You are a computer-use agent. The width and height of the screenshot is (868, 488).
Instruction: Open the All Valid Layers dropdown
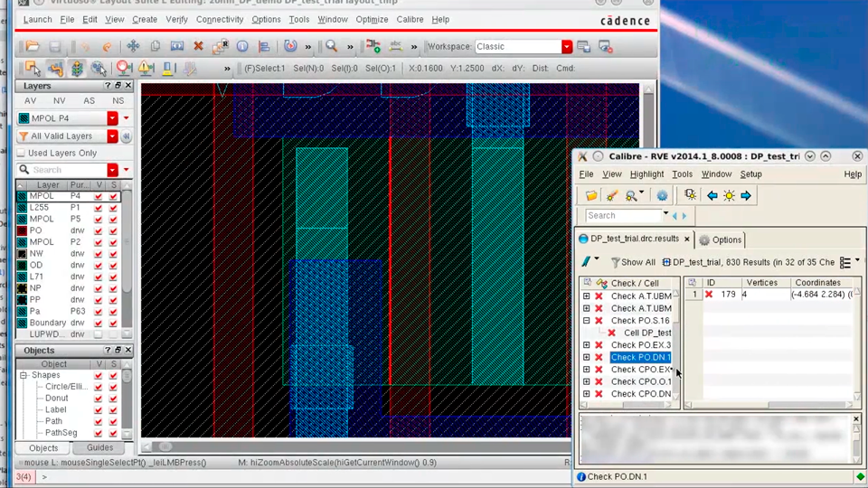click(x=112, y=136)
